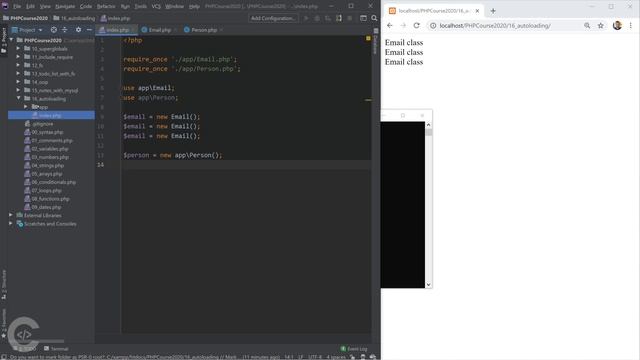Click the Debug bug icon in the toolbar
640x360 pixels.
(317, 18)
